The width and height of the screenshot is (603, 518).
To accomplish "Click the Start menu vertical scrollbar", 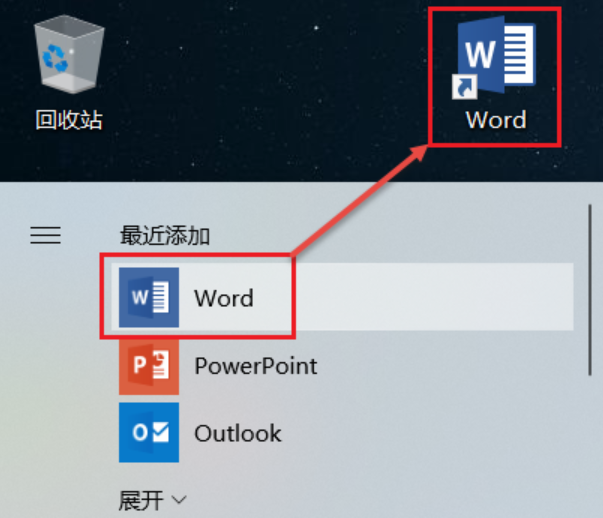I will pos(590,290).
